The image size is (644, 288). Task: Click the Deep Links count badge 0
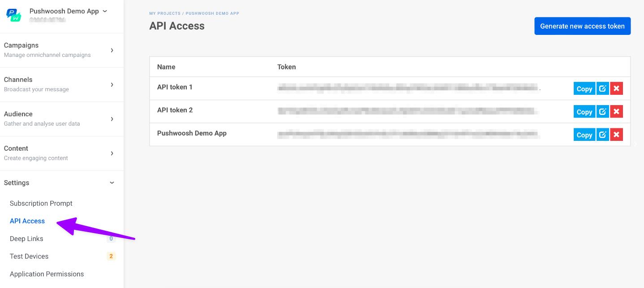tap(111, 238)
